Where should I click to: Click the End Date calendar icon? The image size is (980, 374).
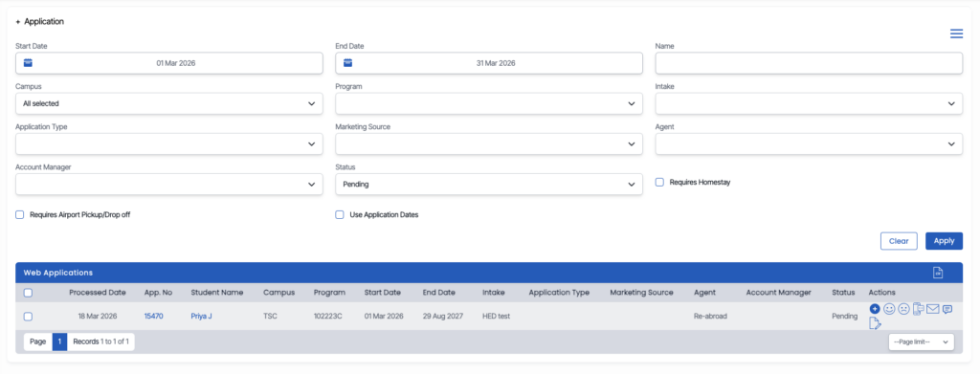pyautogui.click(x=348, y=62)
